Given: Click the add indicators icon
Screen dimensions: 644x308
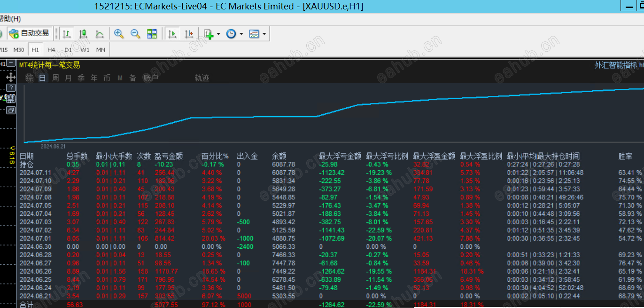Looking at the screenshot, I should (209, 34).
